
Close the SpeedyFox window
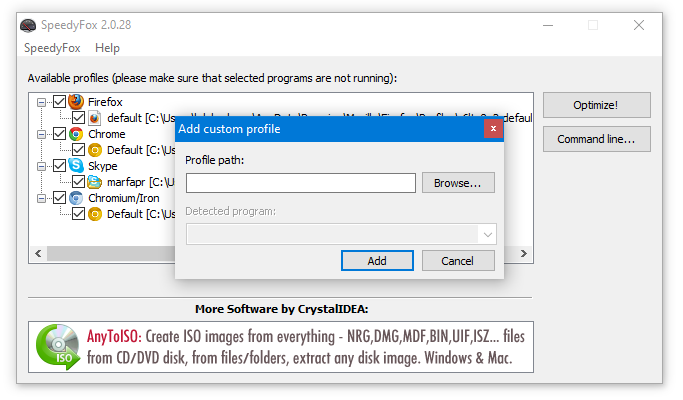639,25
